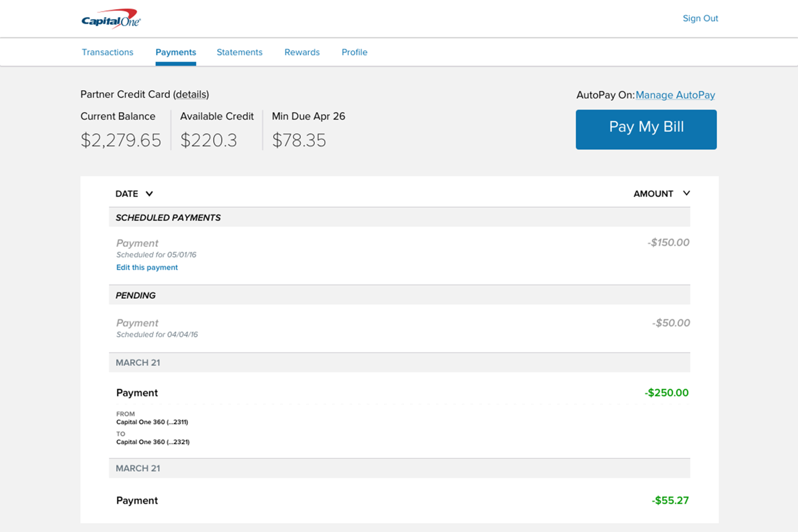Switch to the Rewards tab
The width and height of the screenshot is (798, 532).
(302, 52)
